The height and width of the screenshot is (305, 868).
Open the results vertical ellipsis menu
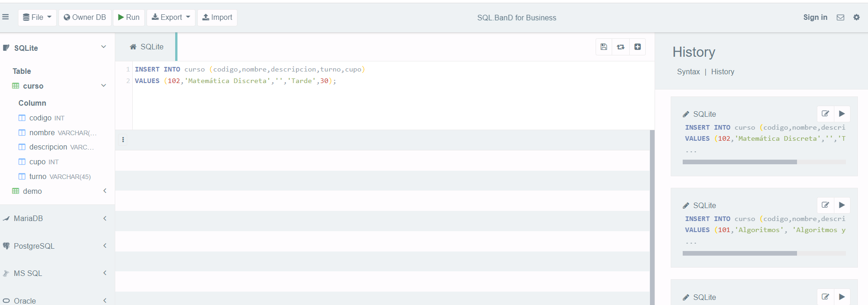click(123, 140)
